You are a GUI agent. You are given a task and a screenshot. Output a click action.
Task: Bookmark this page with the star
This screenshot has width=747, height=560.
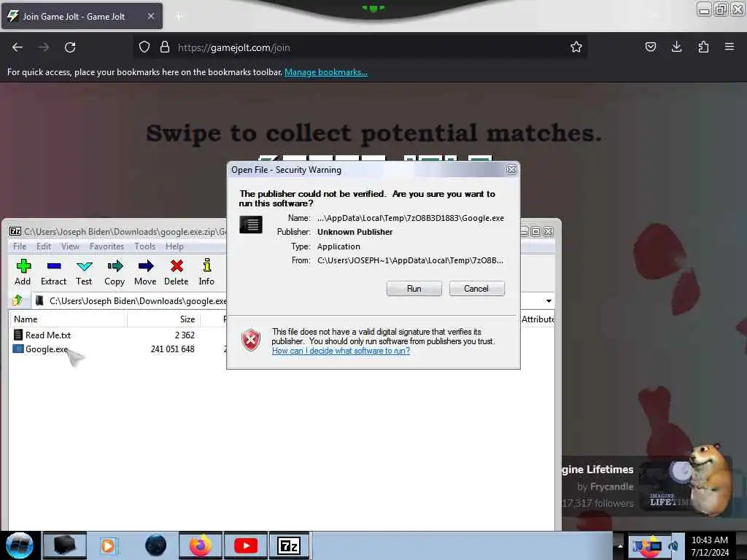coord(576,47)
